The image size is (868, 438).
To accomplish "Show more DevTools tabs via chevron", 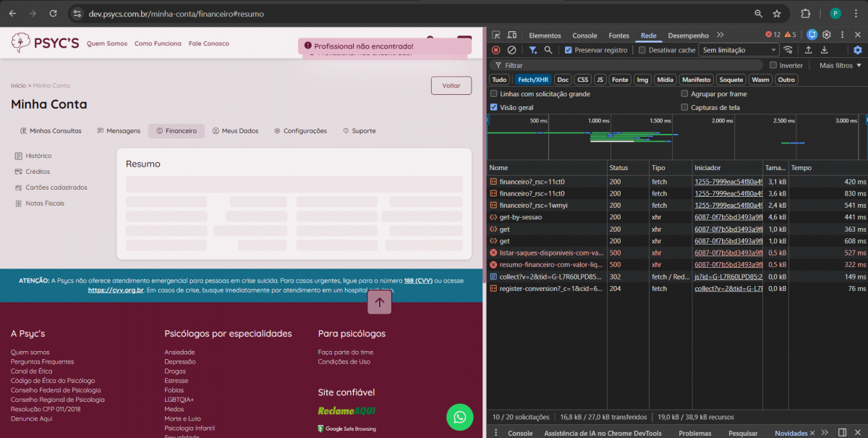I will pyautogui.click(x=720, y=35).
